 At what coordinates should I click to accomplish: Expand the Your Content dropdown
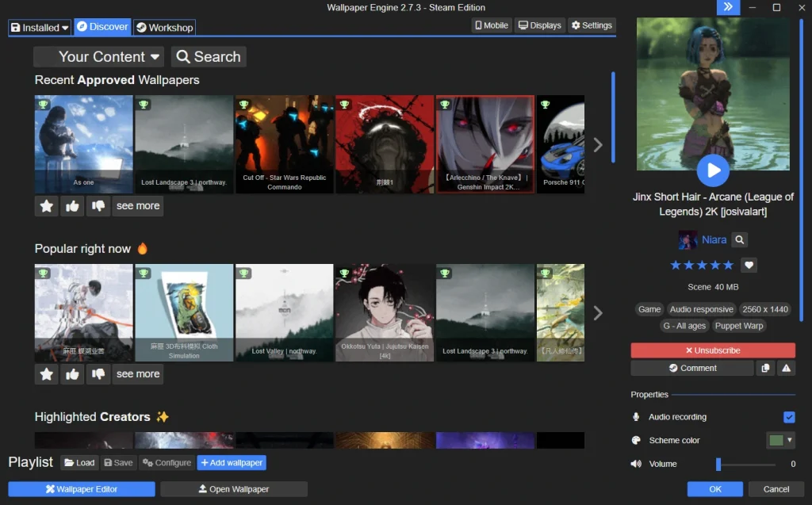[99, 57]
